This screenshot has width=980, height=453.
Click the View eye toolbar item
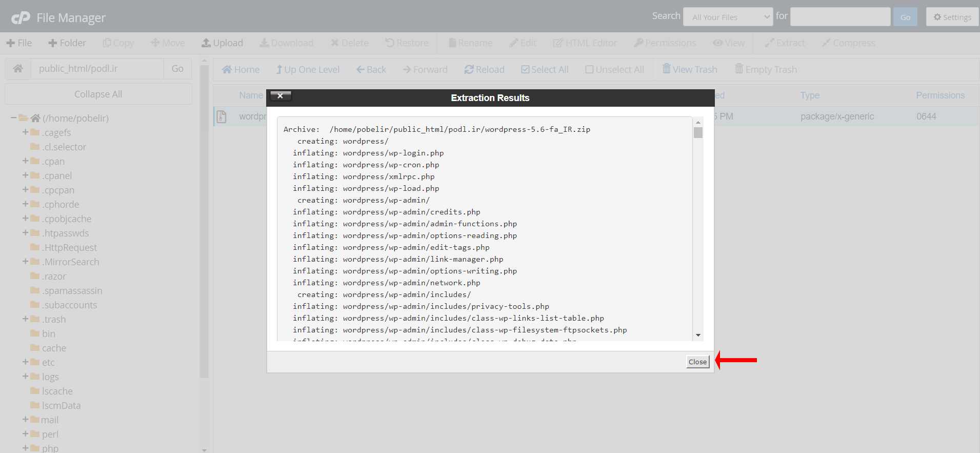(729, 43)
